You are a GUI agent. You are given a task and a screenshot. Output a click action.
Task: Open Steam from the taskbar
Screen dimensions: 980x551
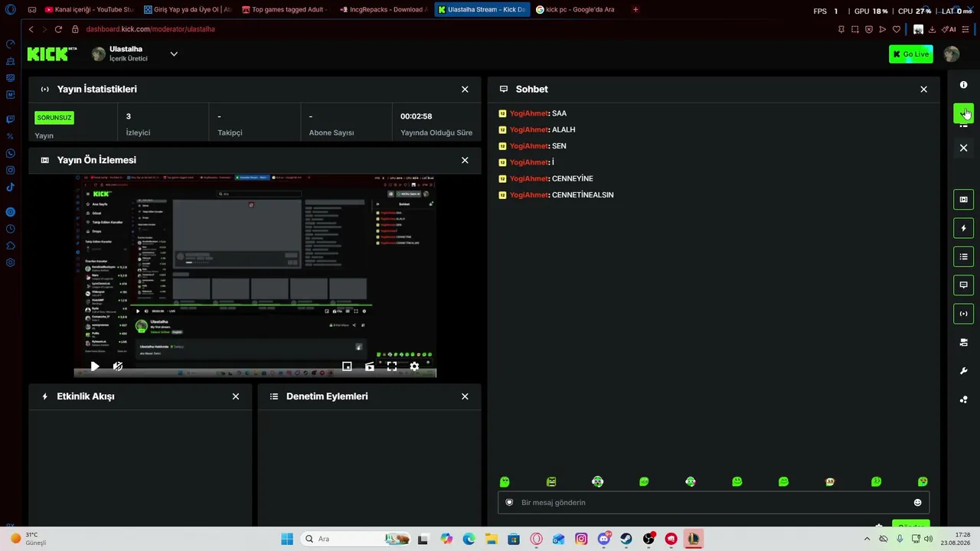pos(626,539)
